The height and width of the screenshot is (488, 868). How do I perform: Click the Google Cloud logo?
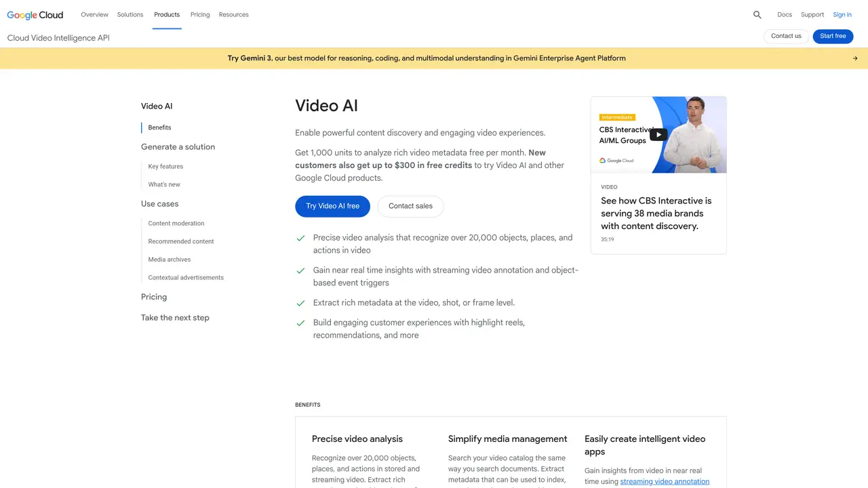pos(35,14)
